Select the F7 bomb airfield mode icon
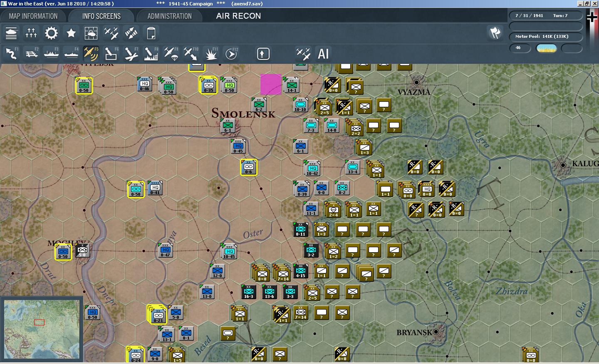599x364 pixels. (131, 54)
